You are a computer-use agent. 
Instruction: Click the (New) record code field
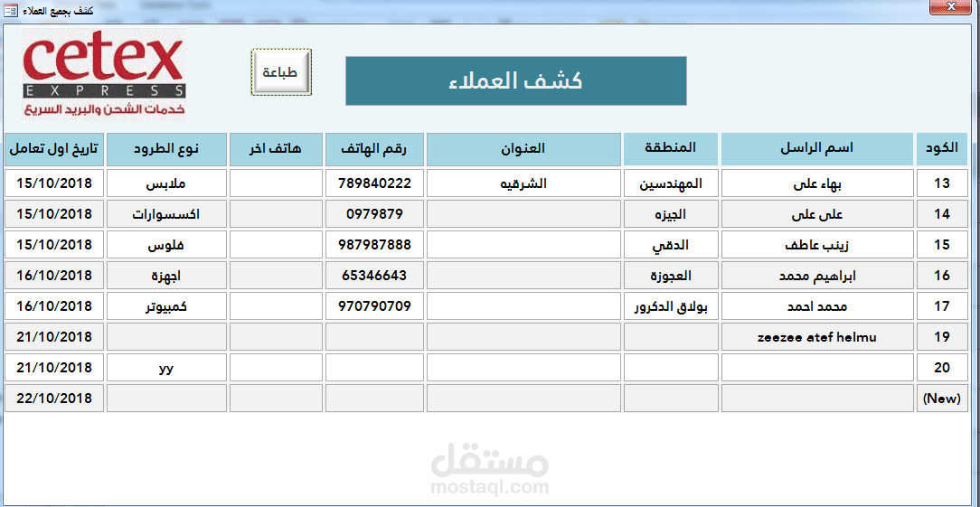[x=941, y=399]
